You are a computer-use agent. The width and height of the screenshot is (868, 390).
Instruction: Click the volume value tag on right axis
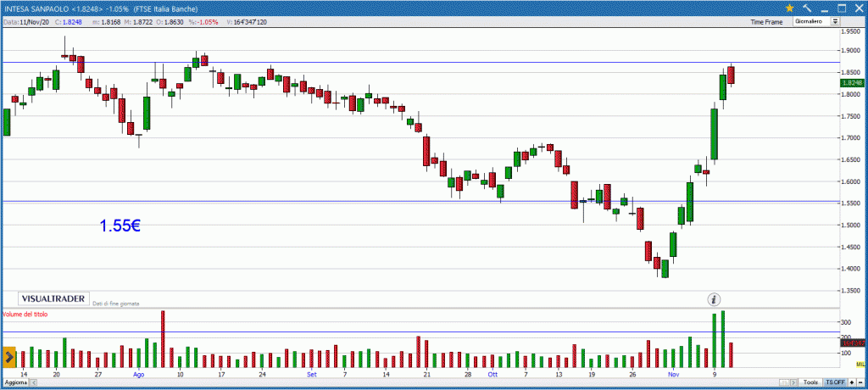[853, 344]
